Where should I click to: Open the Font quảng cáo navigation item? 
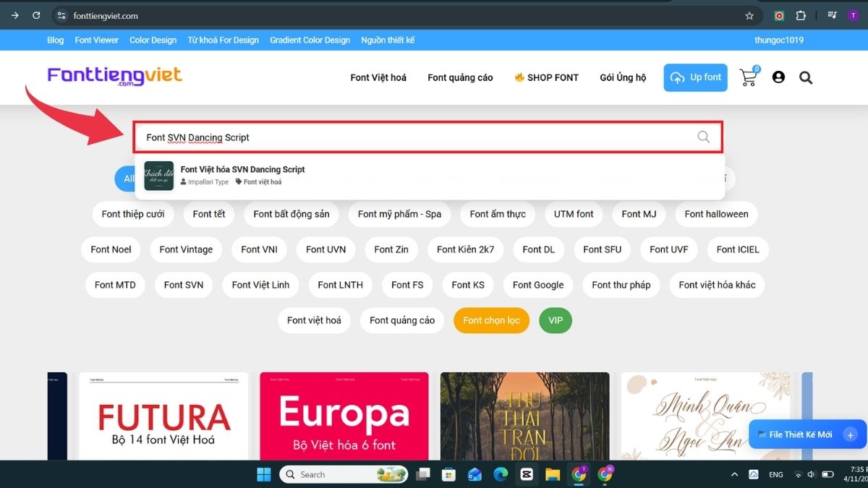(x=460, y=77)
